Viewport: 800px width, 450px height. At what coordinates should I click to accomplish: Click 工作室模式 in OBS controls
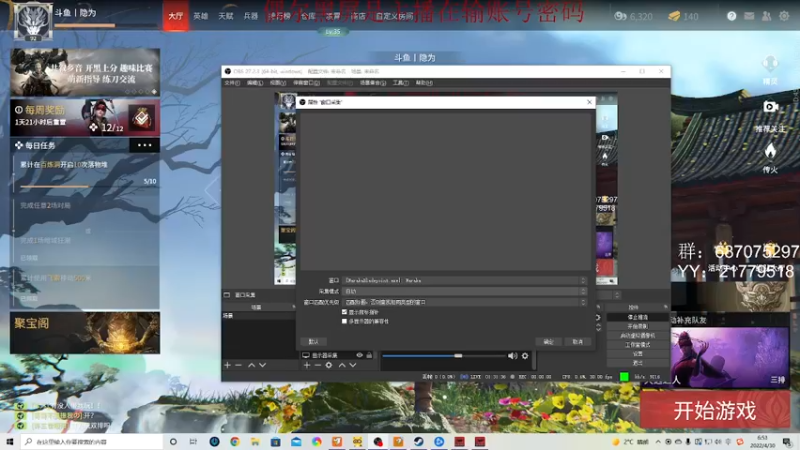tap(638, 345)
